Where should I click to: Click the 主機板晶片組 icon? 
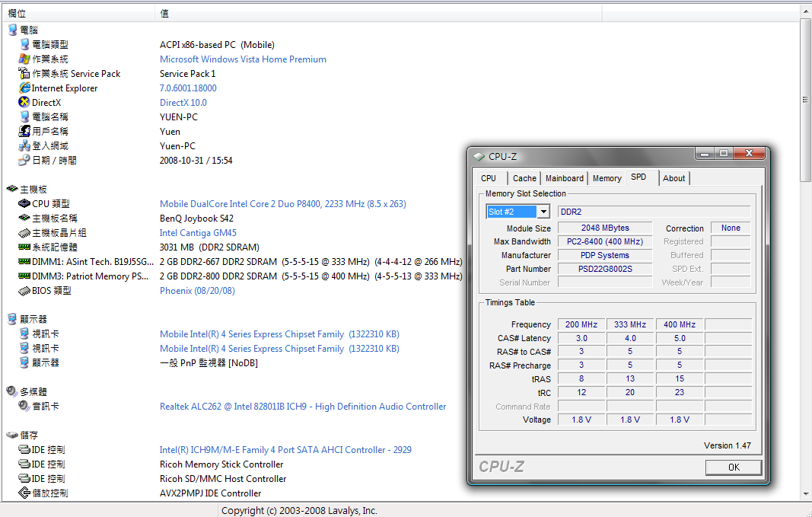tap(24, 233)
